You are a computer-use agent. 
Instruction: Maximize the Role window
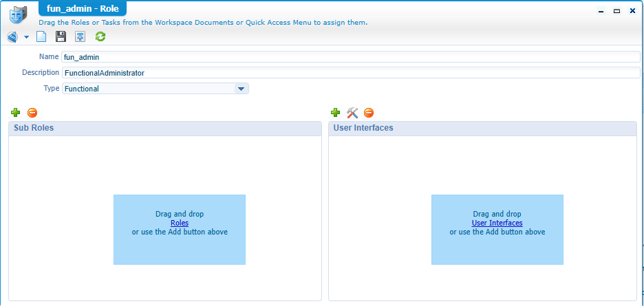pyautogui.click(x=616, y=11)
